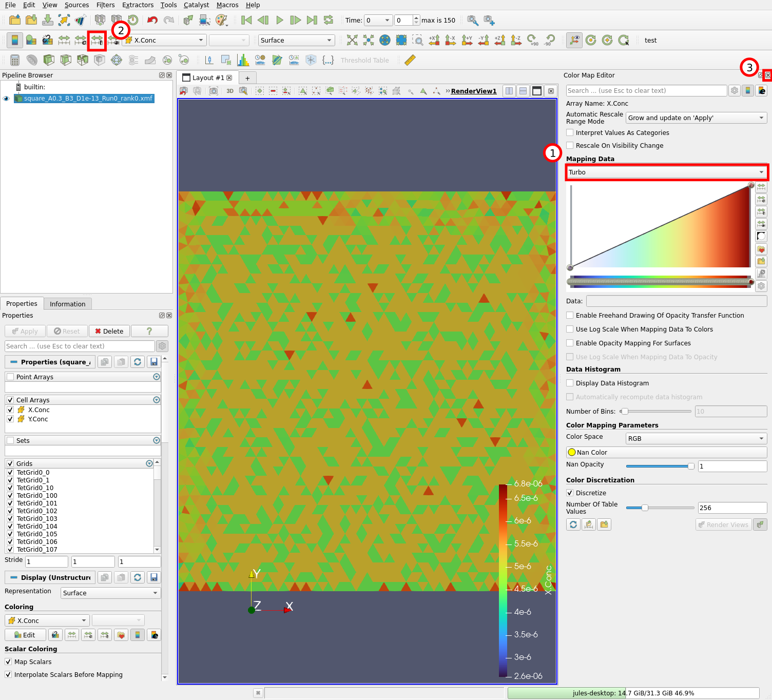Toggle the 3D interaction mode button
772x700 pixels.
click(x=230, y=91)
